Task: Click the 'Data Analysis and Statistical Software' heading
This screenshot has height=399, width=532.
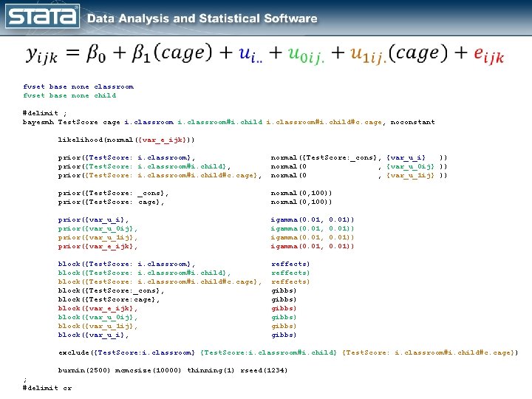Action: [202, 18]
